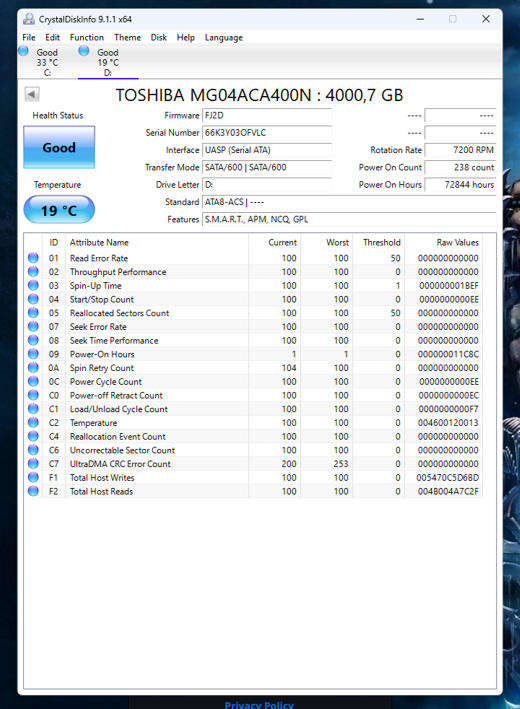Click the UltraDMA CRC Error Count worst value 253
This screenshot has width=520, height=709.
(x=340, y=464)
